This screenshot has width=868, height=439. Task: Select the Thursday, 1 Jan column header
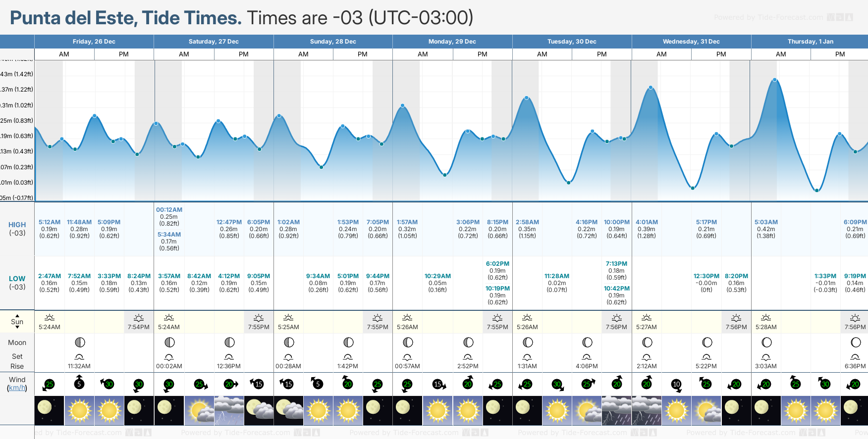(x=810, y=42)
